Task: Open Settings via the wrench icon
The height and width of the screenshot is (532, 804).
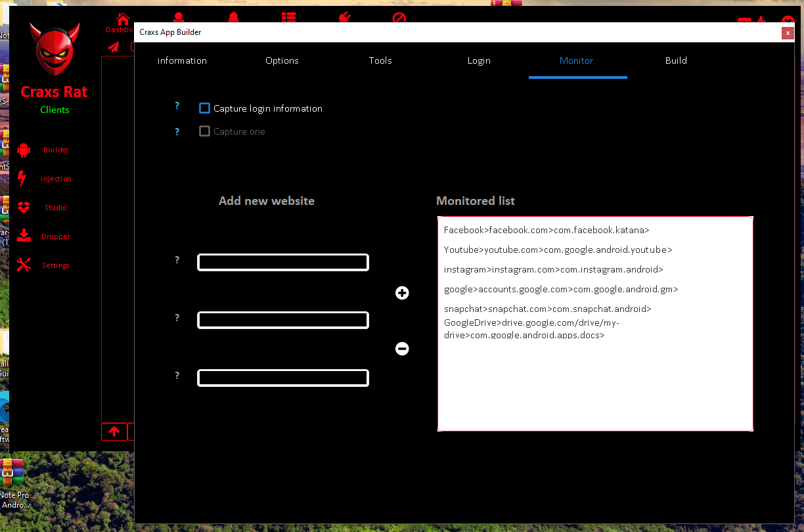Action: tap(24, 265)
